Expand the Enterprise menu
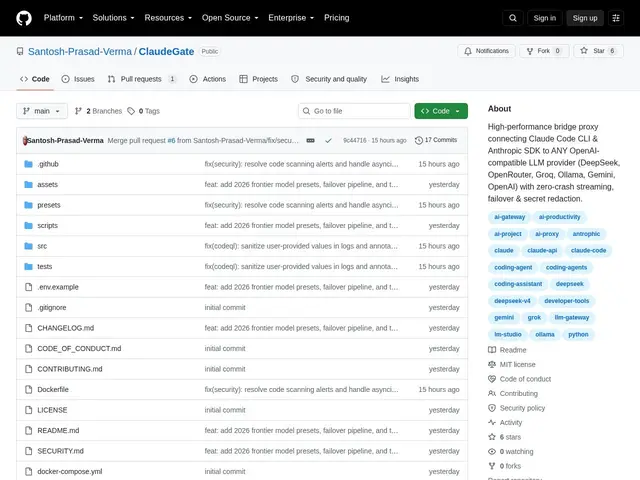The width and height of the screenshot is (640, 480). click(291, 18)
